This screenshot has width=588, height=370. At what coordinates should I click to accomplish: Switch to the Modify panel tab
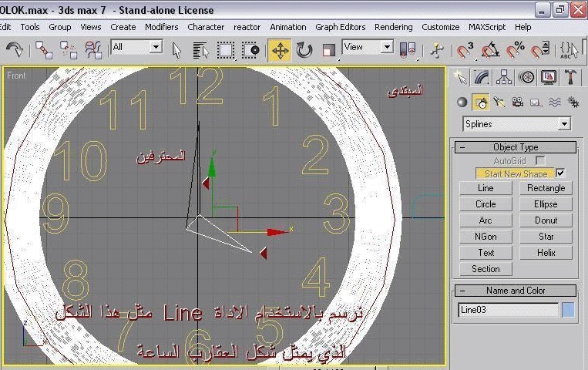482,78
